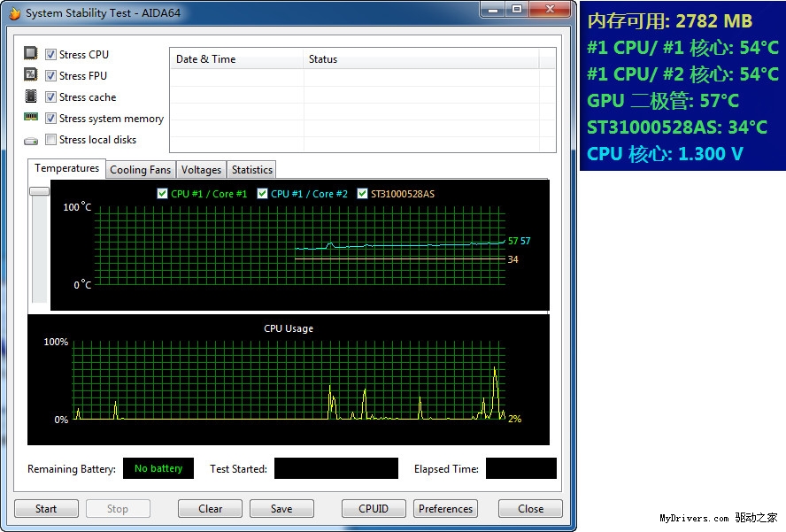
Task: Uncheck Stress FPU option
Action: [x=51, y=76]
